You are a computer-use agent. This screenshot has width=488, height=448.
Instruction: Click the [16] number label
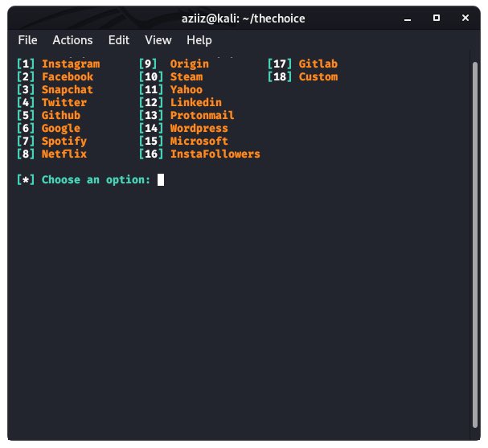pos(151,154)
